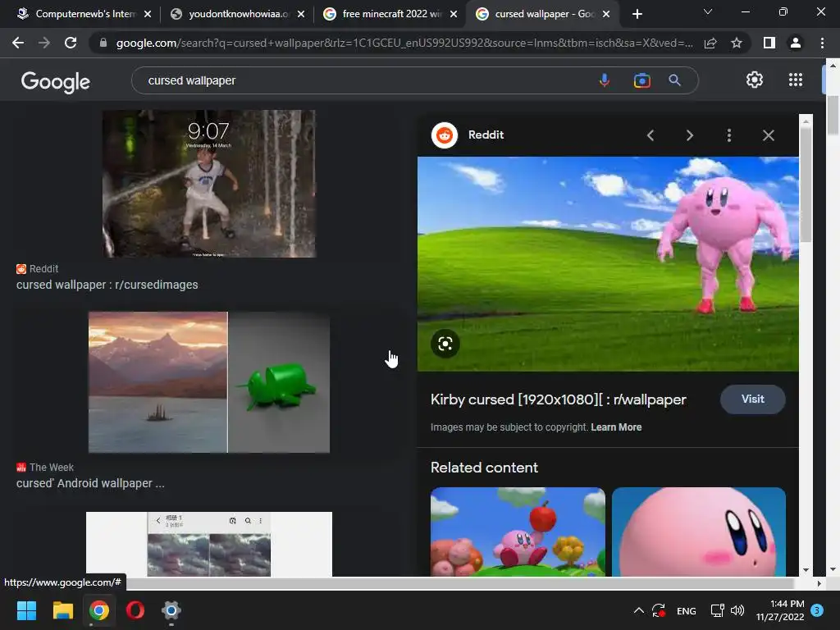Click the main page vertical scrollbar thumb

point(833,115)
